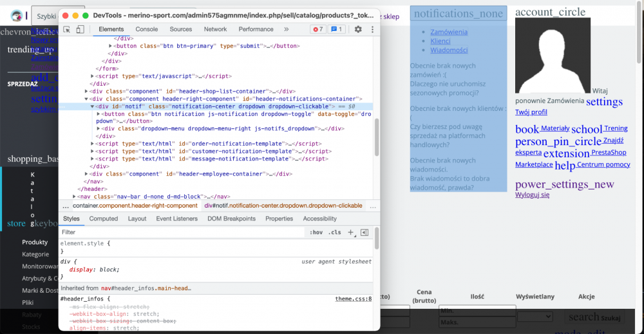Open the Computed tab in styles pane
The image size is (644, 334).
(103, 219)
